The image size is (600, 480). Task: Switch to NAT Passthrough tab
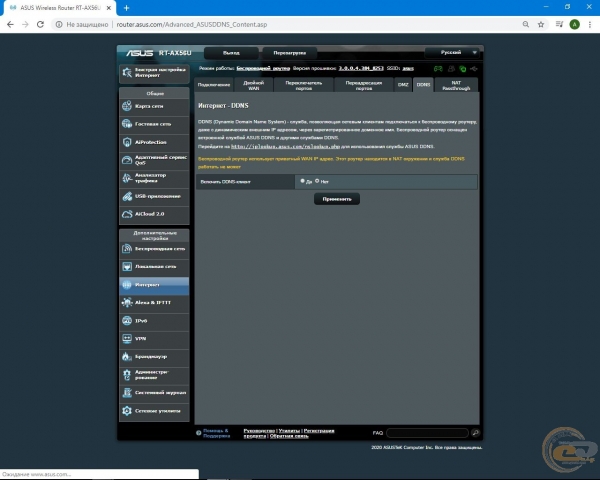click(x=456, y=85)
